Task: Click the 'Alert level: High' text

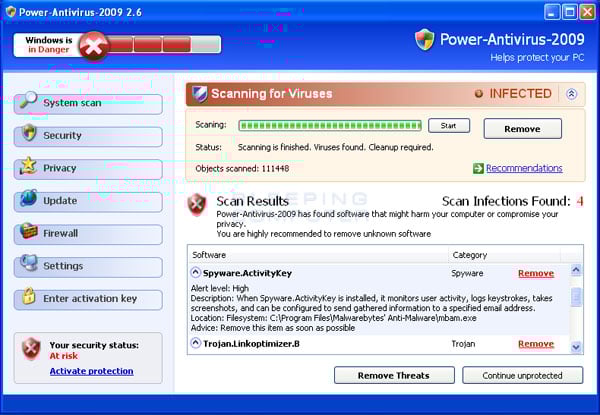Action: click(x=220, y=288)
